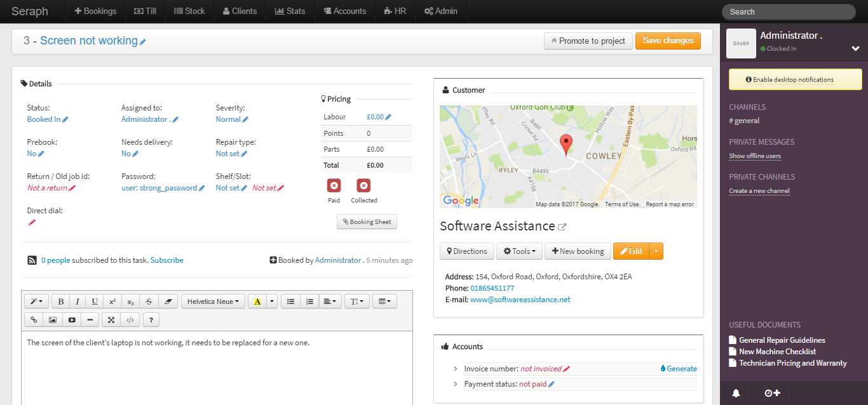
Task: Expand the Invoice number row
Action: click(456, 369)
